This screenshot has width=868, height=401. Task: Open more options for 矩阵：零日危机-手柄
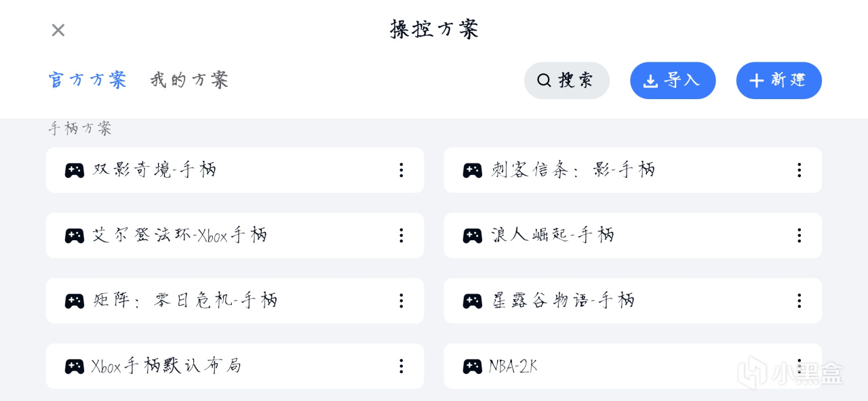coord(401,301)
